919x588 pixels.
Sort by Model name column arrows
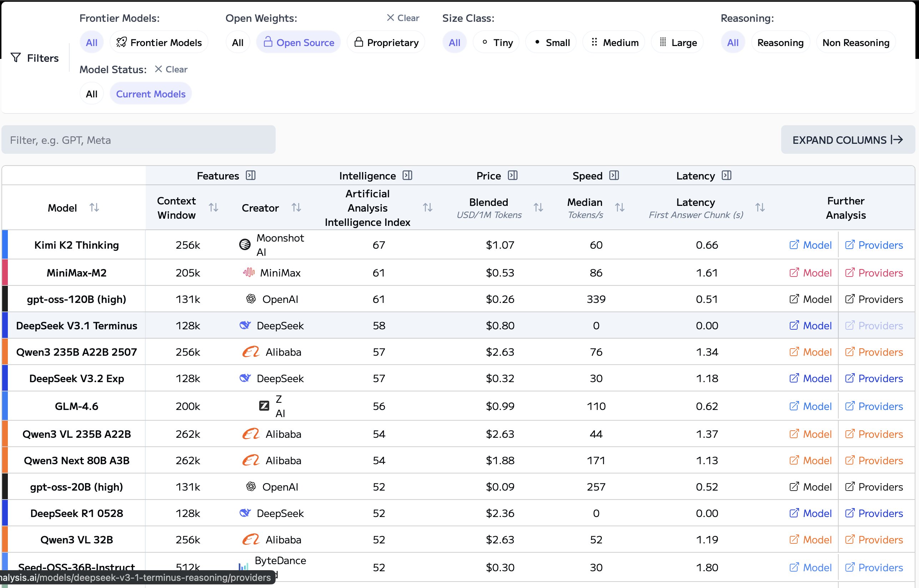(x=94, y=207)
